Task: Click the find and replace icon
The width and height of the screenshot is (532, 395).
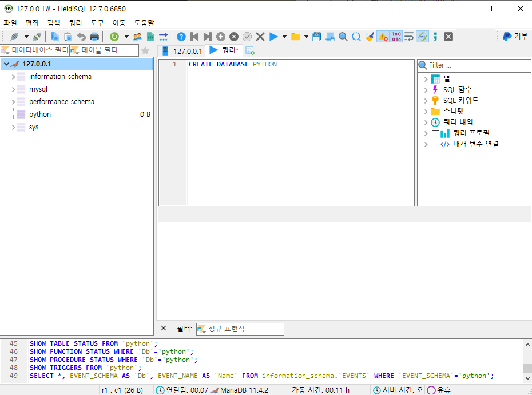Action: pos(356,36)
